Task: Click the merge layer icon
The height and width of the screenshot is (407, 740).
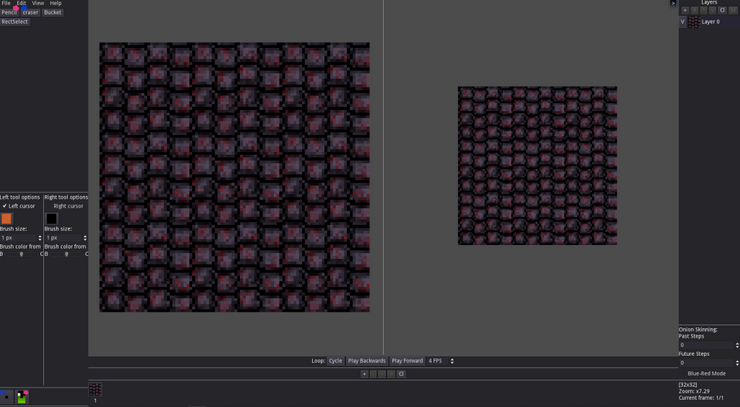Action: pyautogui.click(x=732, y=10)
